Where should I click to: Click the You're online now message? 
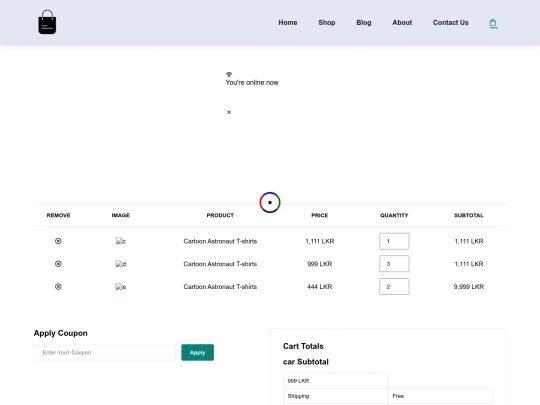(x=252, y=82)
